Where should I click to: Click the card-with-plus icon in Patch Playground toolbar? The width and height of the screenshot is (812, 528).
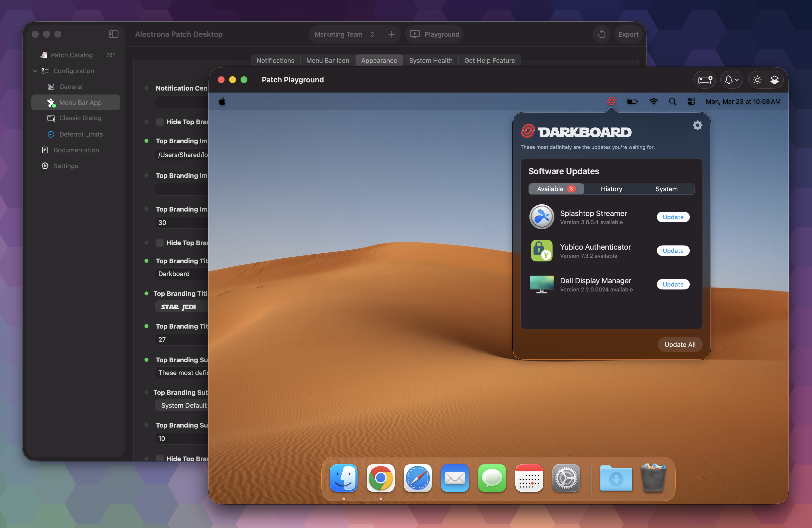[705, 80]
